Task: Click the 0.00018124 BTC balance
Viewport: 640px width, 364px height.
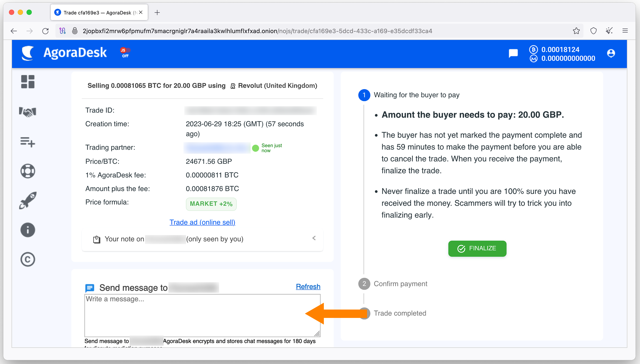Action: [x=560, y=50]
